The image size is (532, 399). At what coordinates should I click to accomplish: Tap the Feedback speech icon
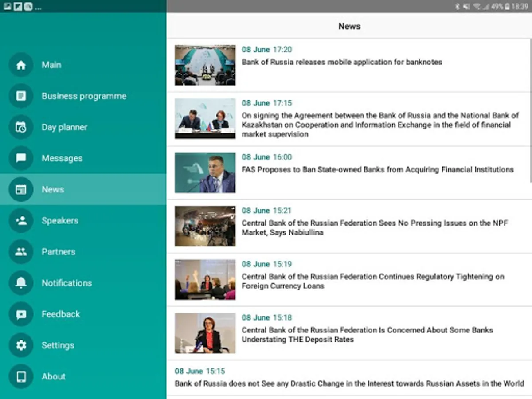[x=21, y=314]
